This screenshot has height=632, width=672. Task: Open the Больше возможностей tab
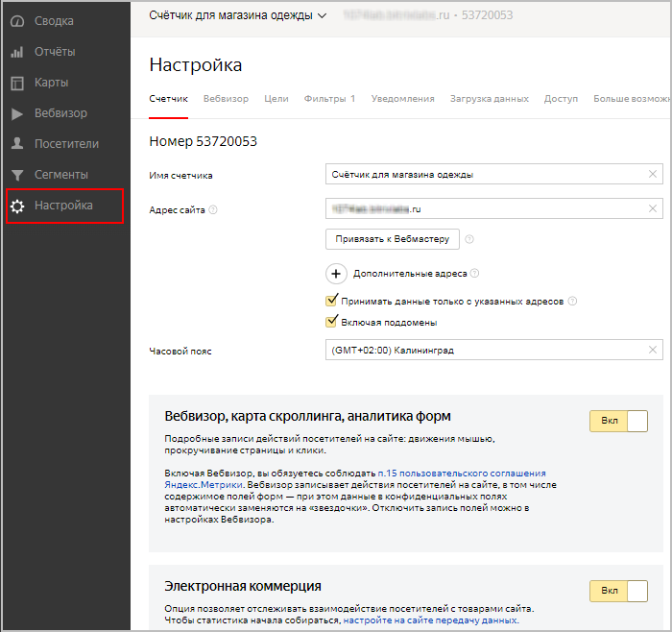632,99
